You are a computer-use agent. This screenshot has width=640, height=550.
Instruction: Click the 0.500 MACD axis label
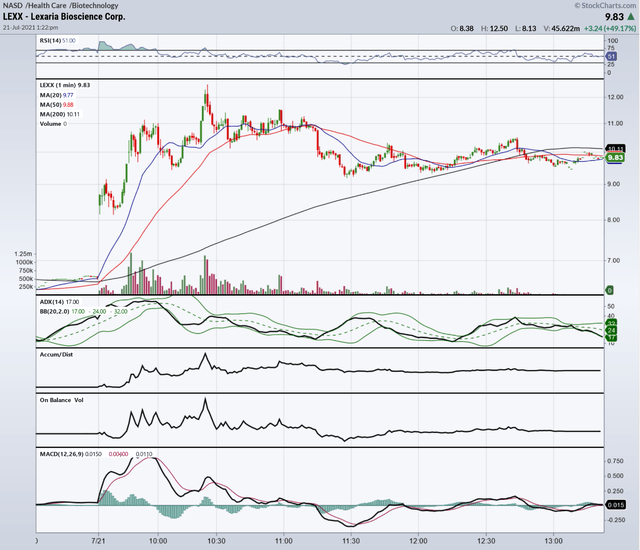(616, 476)
